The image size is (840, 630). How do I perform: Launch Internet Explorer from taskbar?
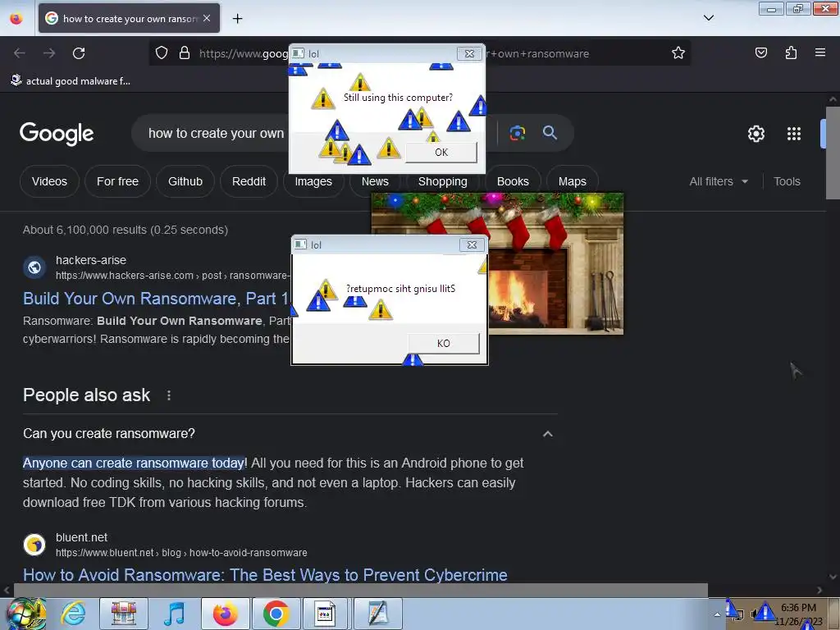(x=73, y=614)
